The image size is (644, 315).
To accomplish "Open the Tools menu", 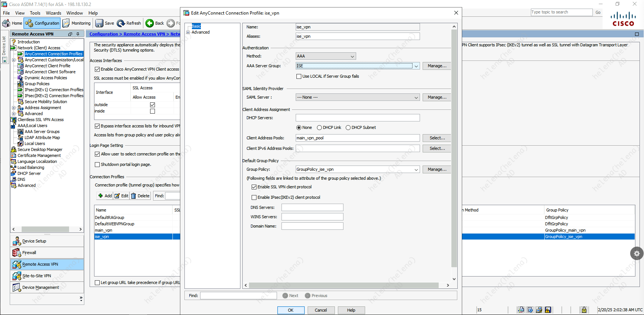I will [35, 13].
